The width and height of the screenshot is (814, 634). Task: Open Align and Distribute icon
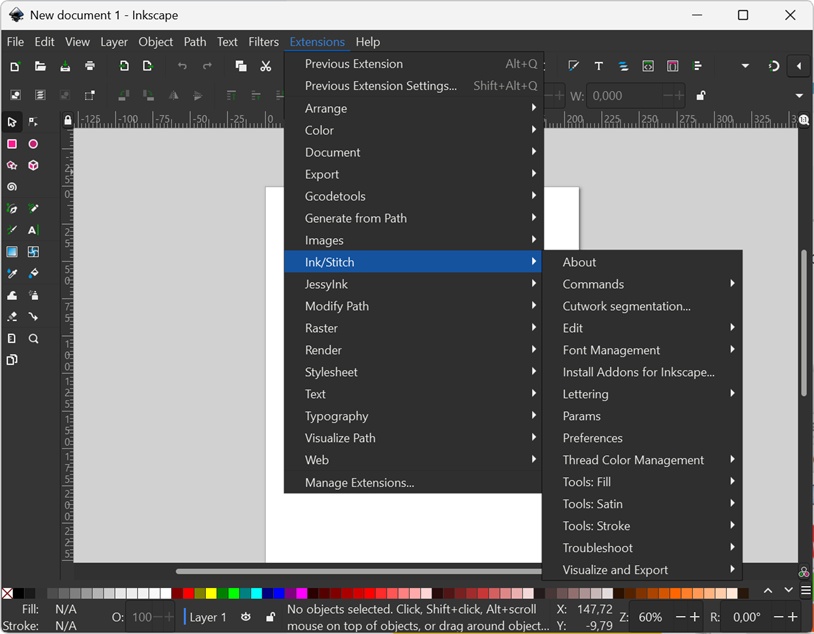pyautogui.click(x=698, y=66)
